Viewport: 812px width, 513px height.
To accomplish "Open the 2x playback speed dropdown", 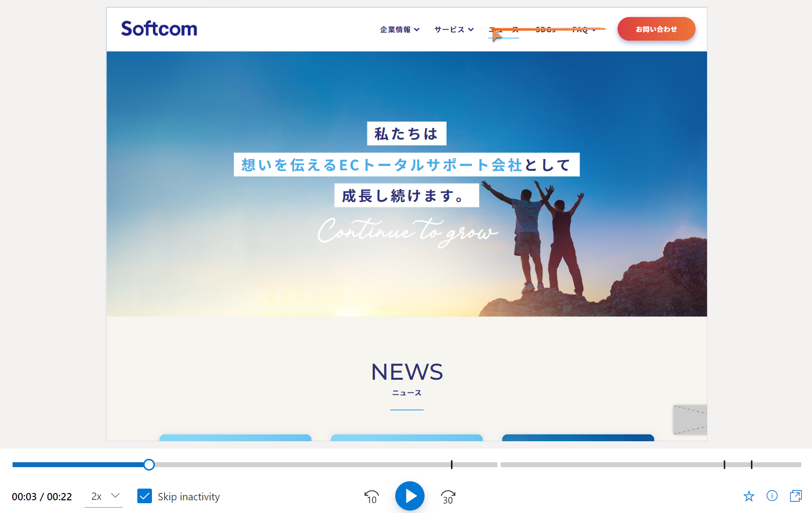I will click(x=104, y=496).
